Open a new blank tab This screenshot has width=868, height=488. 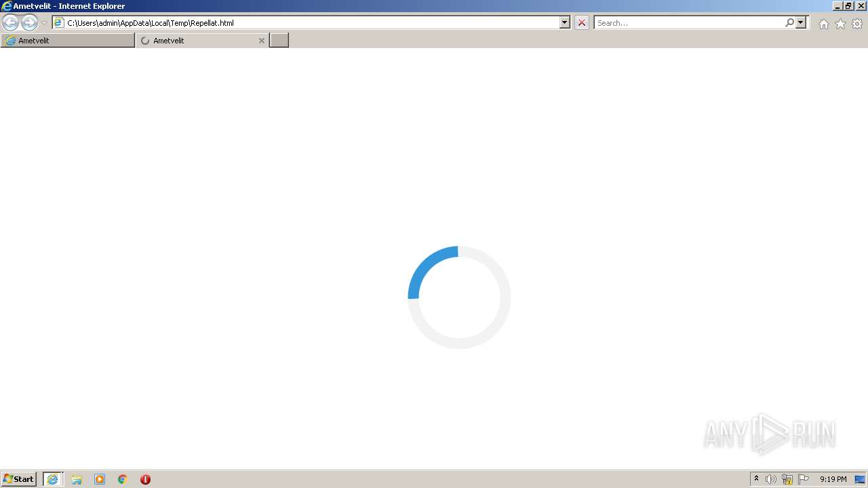click(x=279, y=41)
